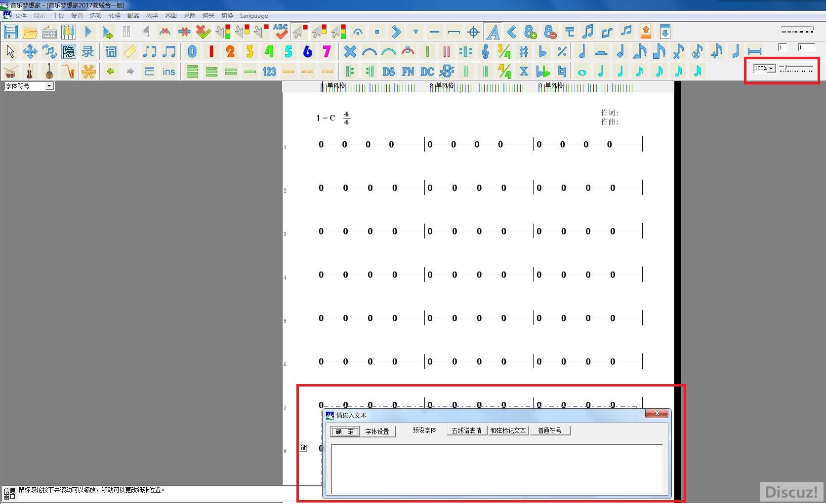
Task: Insert the FN marking
Action: coord(408,72)
